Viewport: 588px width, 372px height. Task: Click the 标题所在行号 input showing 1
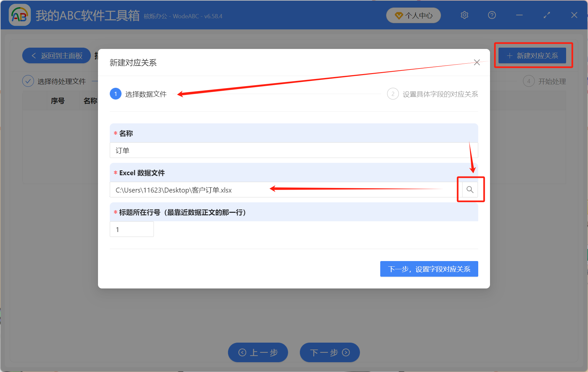(131, 229)
